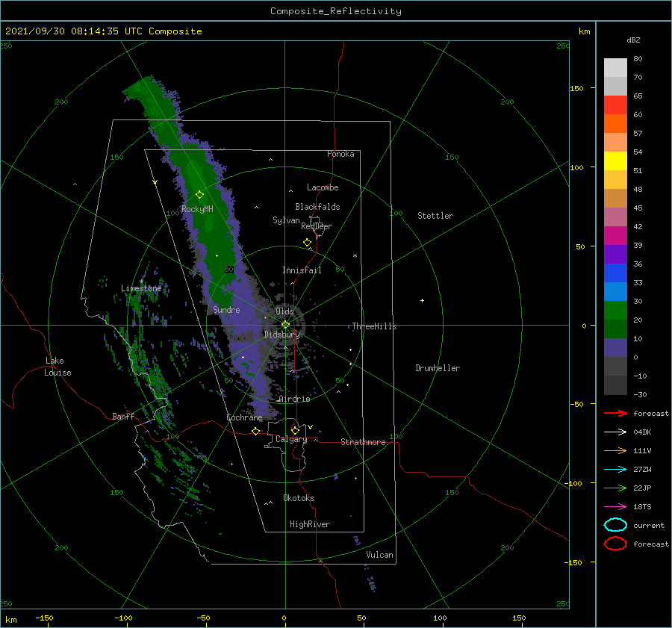
Task: Click the Strathmore label
Action: pyautogui.click(x=363, y=442)
